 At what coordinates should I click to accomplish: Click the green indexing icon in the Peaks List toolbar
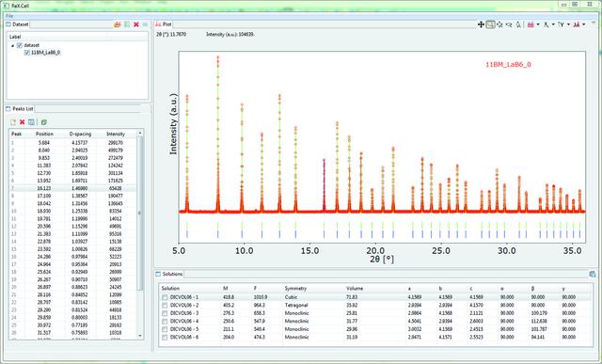(x=44, y=122)
